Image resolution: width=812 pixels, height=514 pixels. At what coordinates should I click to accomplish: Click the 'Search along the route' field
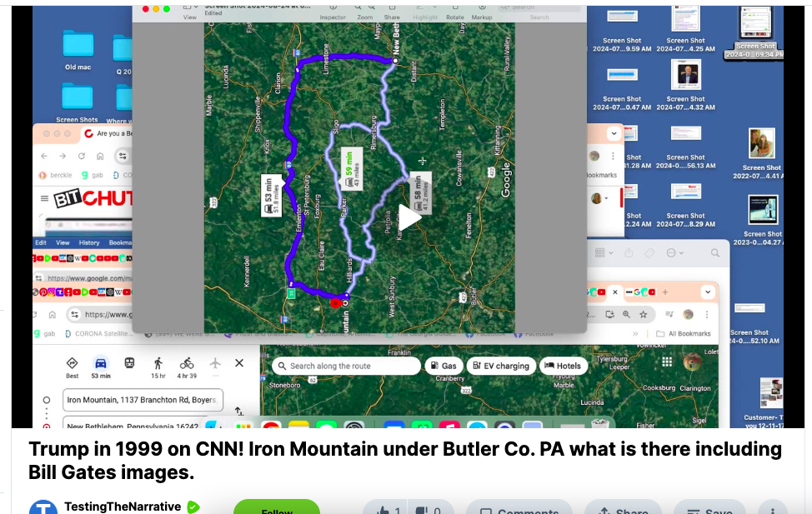[x=346, y=366]
